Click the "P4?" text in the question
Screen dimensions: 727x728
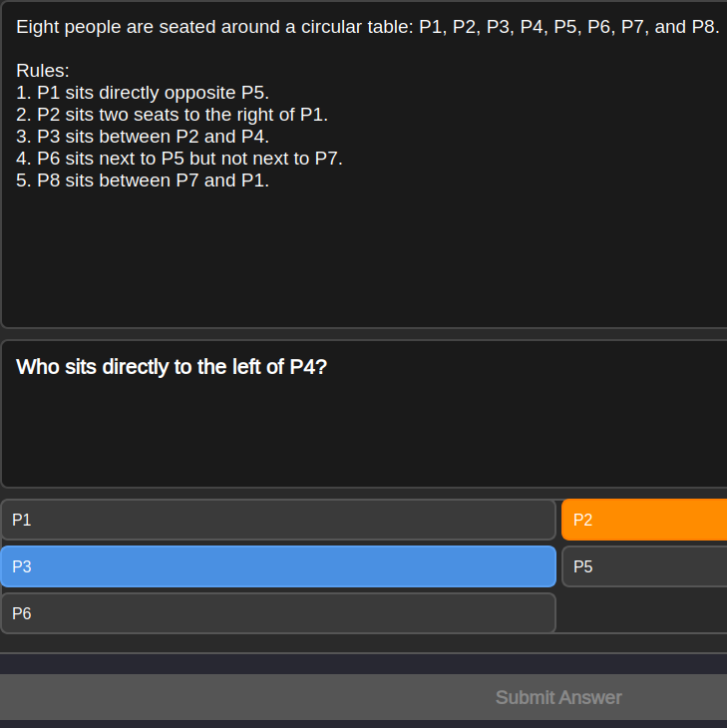[308, 367]
